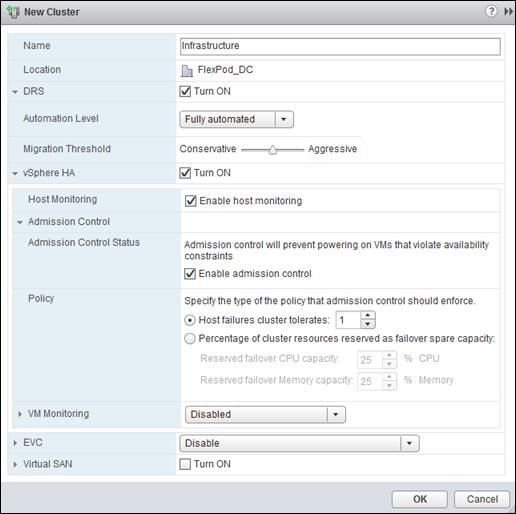Viewport: 516px width, 514px height.
Task: Click the double-arrow expand icon in title bar
Action: click(508, 12)
